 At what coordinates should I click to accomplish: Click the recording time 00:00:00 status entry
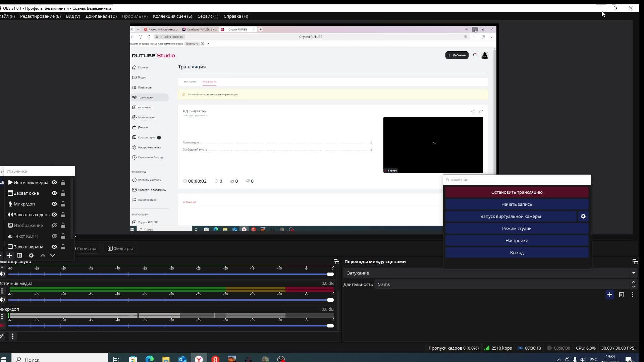[558, 348]
